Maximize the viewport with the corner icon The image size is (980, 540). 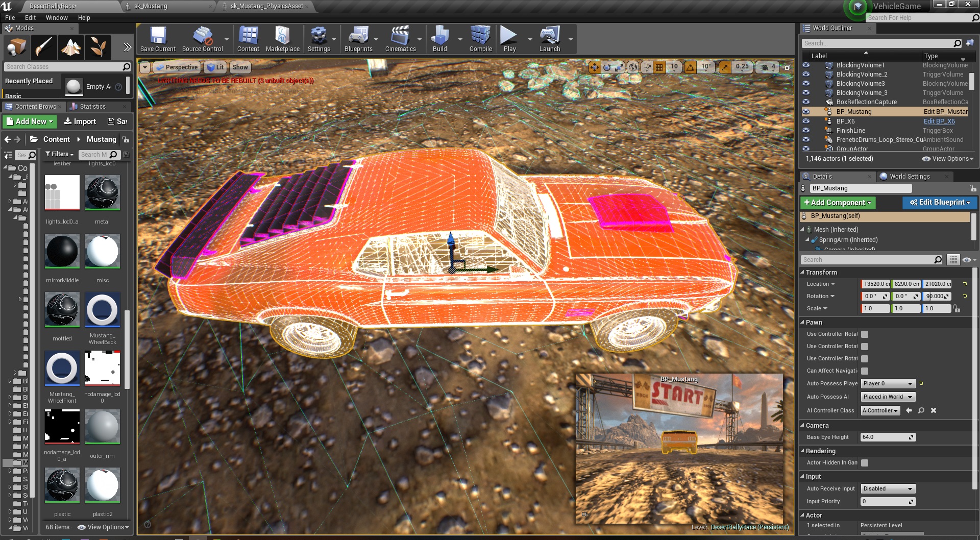click(788, 67)
